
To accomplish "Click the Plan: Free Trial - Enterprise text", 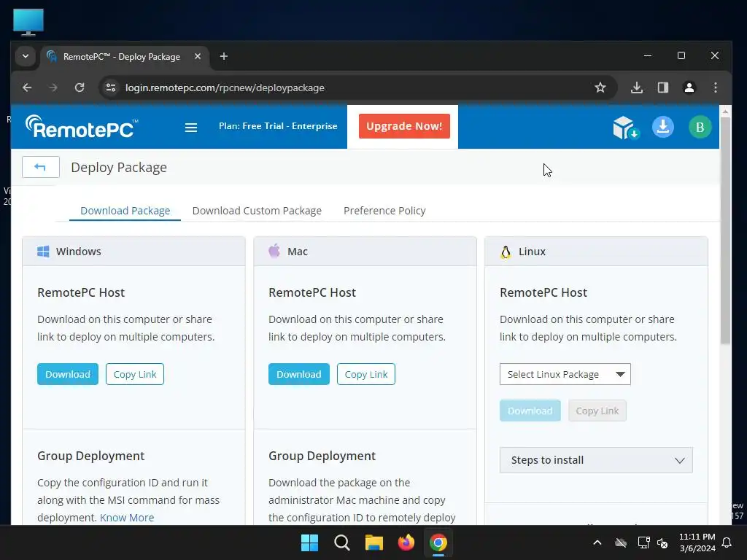I will click(x=278, y=126).
